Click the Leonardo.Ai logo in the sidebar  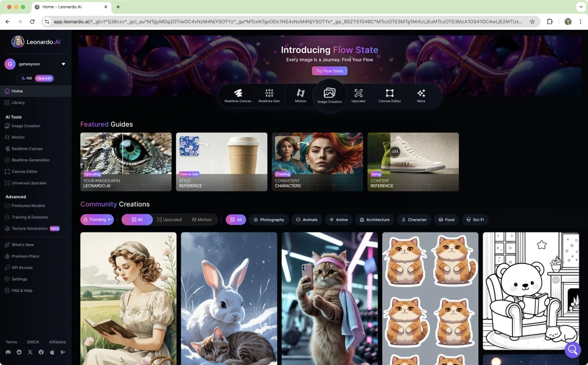click(x=36, y=42)
